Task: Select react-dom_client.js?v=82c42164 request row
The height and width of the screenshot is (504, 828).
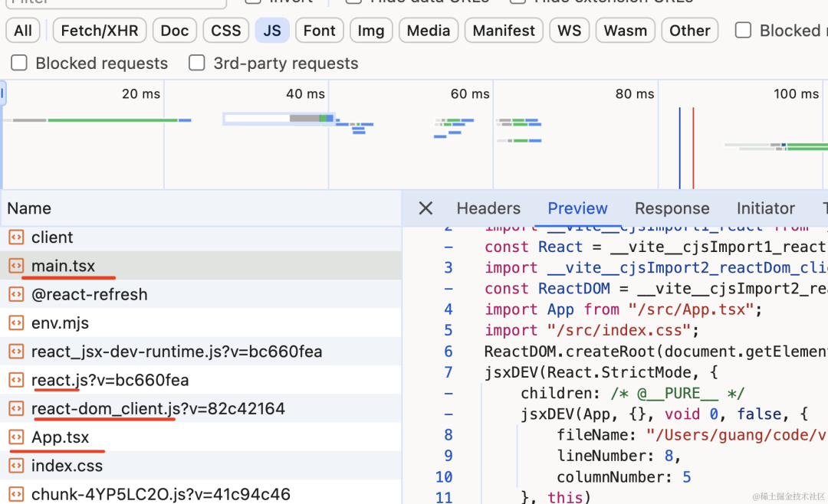Action: tap(201, 408)
